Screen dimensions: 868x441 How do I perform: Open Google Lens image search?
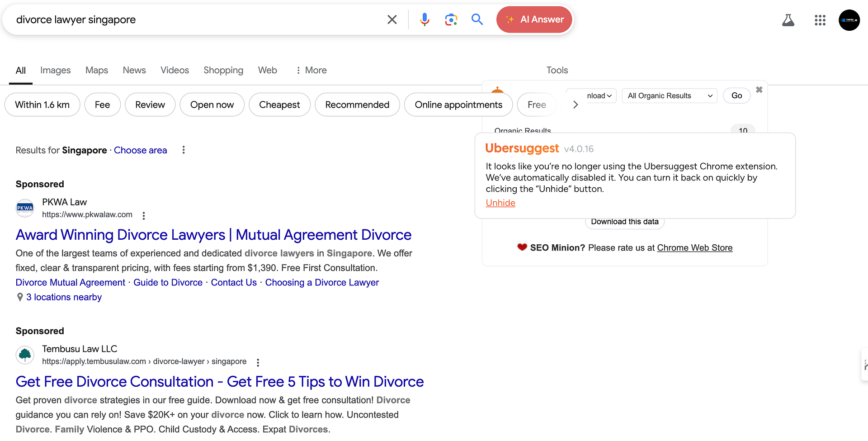click(x=451, y=19)
